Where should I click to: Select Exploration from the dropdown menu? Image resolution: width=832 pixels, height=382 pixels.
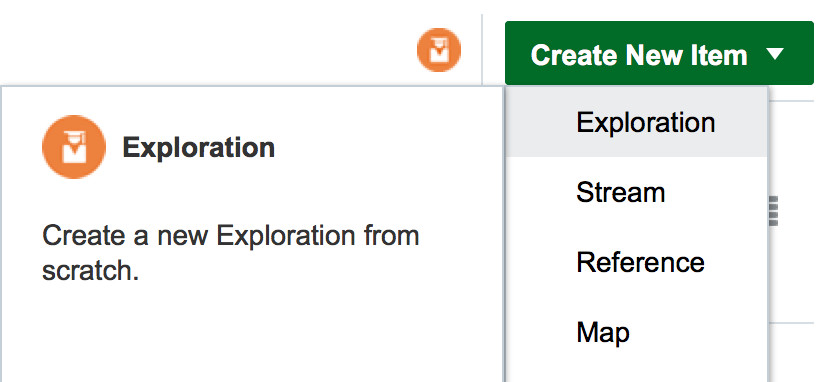pos(646,123)
